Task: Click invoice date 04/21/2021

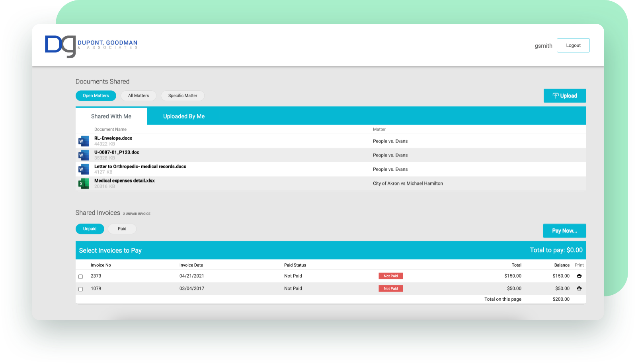Action: click(192, 276)
